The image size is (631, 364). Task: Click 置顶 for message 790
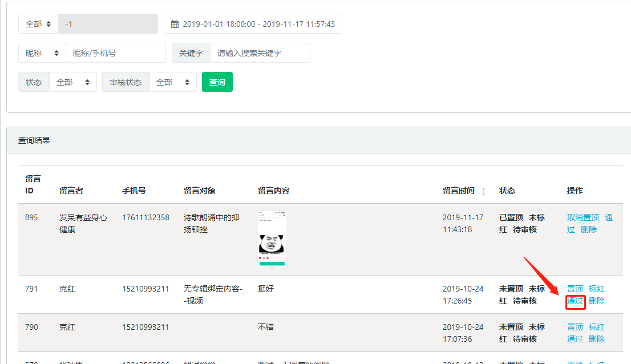tap(575, 327)
